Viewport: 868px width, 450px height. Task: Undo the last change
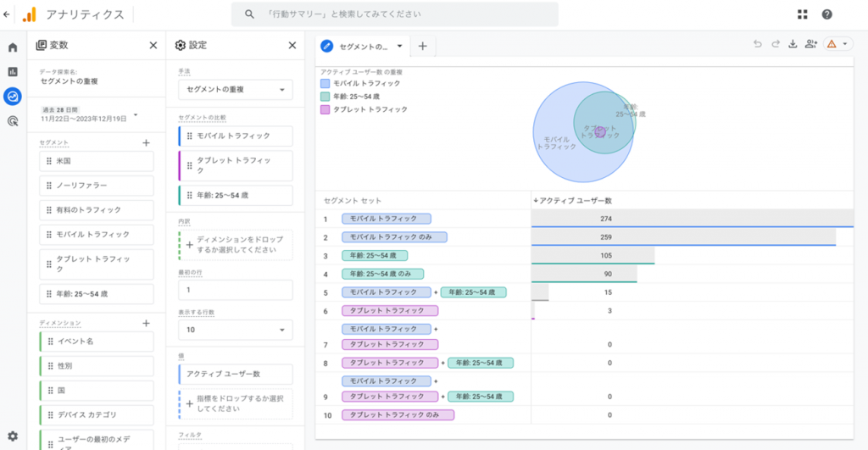[x=757, y=44]
